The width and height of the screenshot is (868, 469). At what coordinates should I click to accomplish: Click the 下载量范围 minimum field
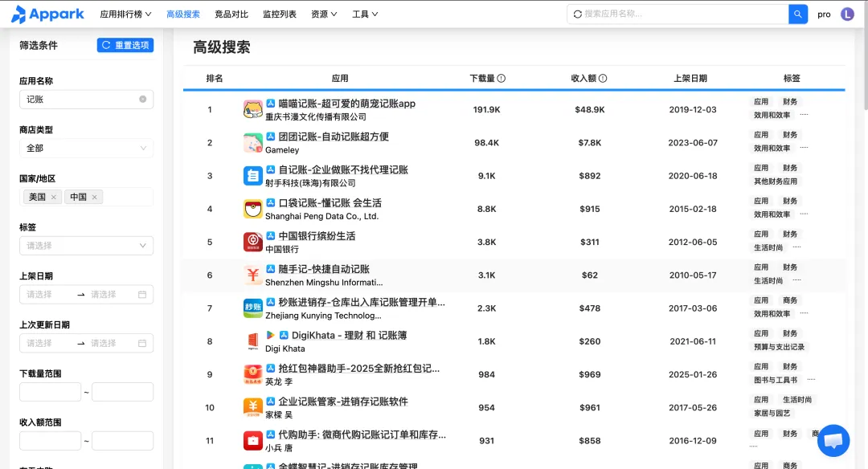tap(51, 392)
